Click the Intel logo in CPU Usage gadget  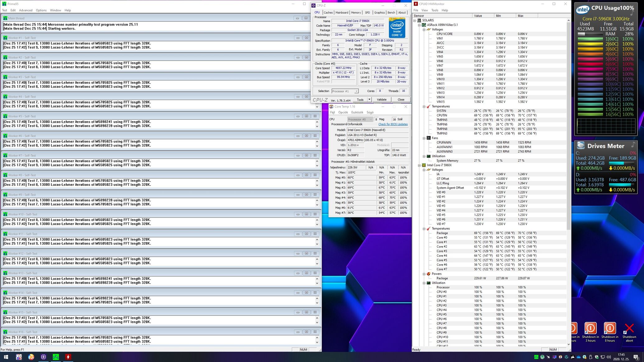pyautogui.click(x=582, y=10)
